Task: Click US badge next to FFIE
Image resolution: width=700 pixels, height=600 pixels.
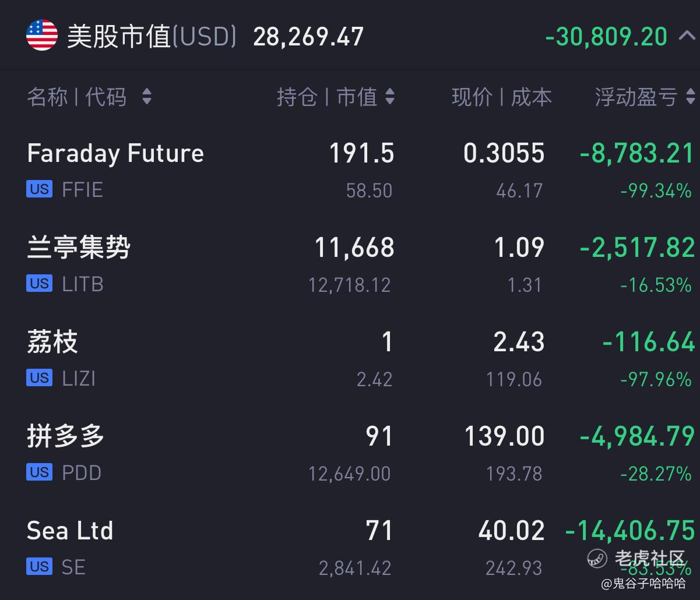Action: click(40, 189)
